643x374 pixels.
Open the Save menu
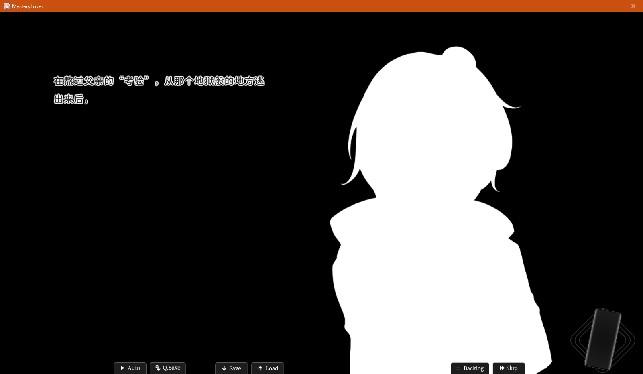[231, 368]
